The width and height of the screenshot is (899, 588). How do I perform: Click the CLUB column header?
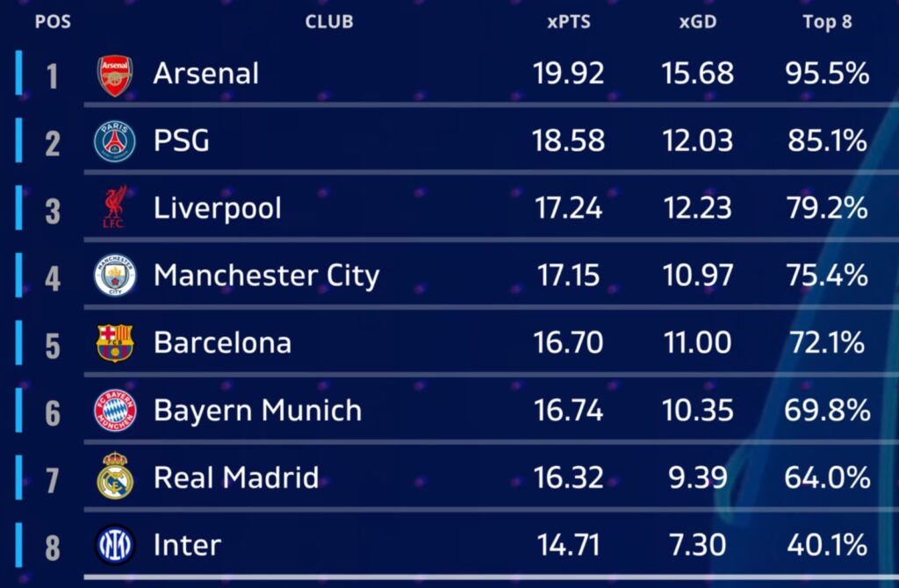pyautogui.click(x=329, y=22)
